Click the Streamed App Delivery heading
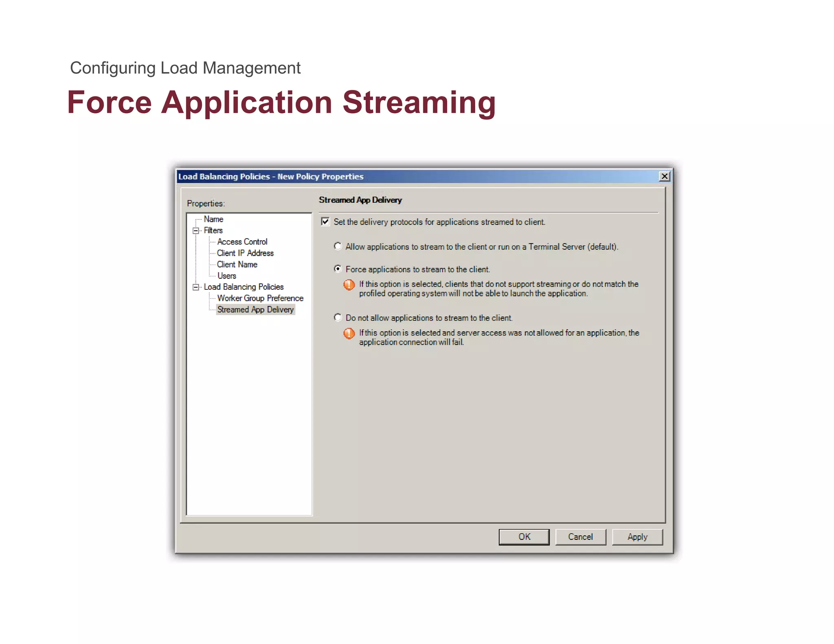 pos(360,200)
